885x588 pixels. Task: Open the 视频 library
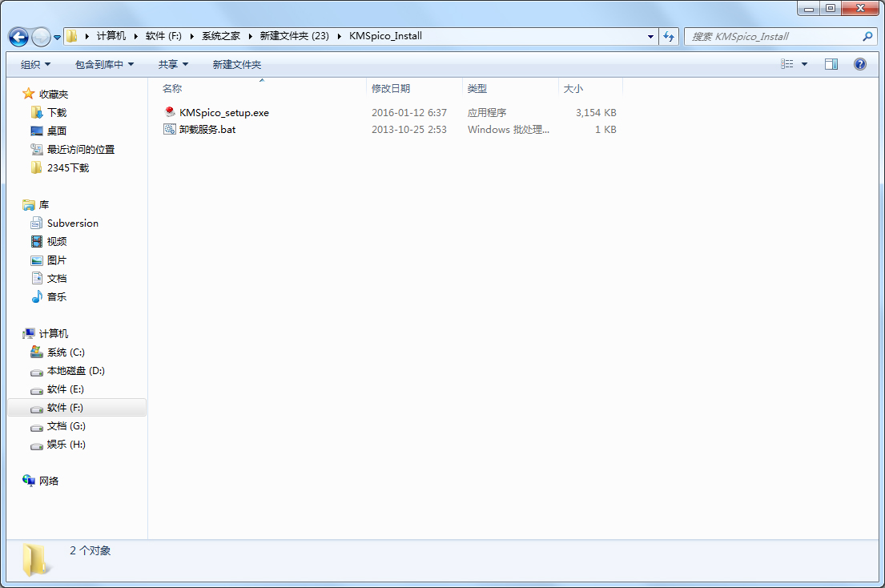coord(56,241)
